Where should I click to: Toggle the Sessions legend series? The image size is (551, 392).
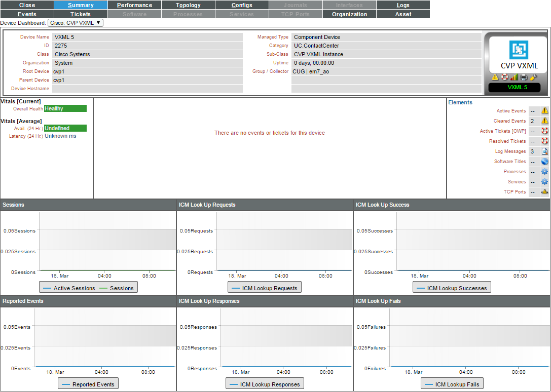tap(117, 288)
